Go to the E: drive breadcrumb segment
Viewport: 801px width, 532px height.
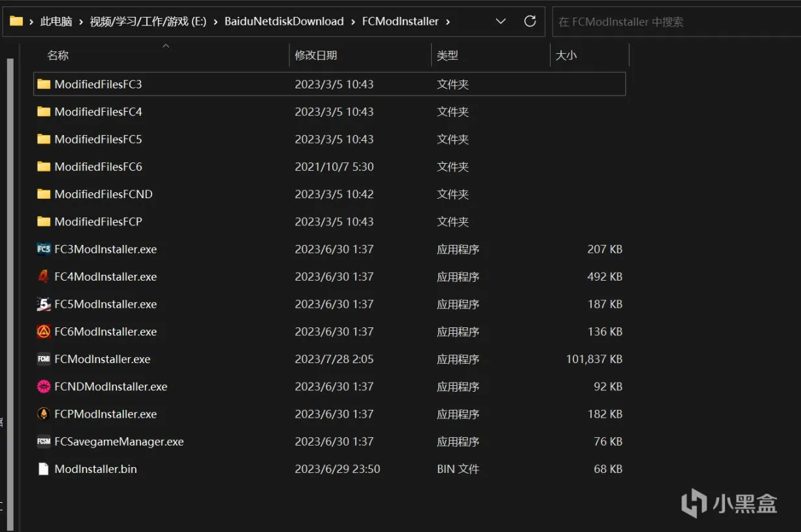[x=148, y=21]
